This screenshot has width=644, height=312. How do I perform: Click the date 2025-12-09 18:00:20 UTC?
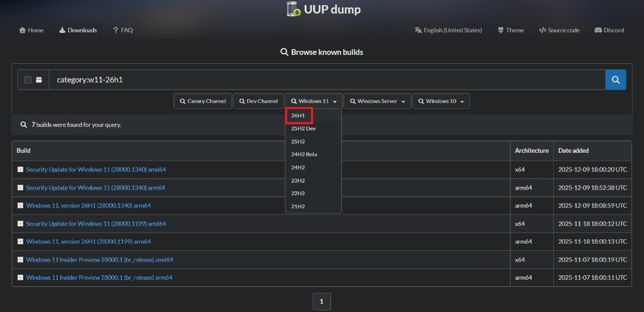click(592, 170)
